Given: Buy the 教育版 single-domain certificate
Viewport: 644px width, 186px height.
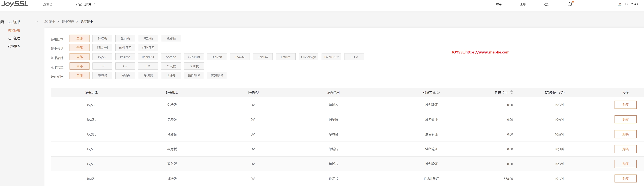Looking at the screenshot, I should 625,149.
